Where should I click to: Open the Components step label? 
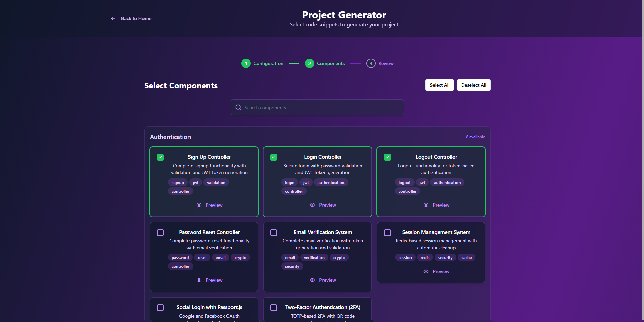331,63
